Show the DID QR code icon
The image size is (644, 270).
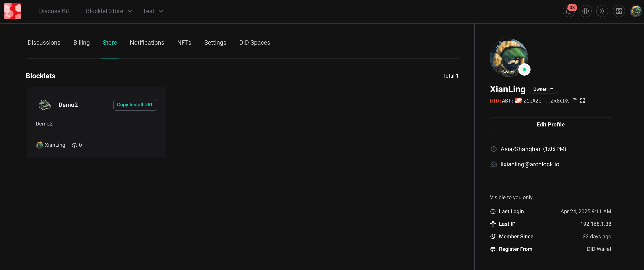583,101
